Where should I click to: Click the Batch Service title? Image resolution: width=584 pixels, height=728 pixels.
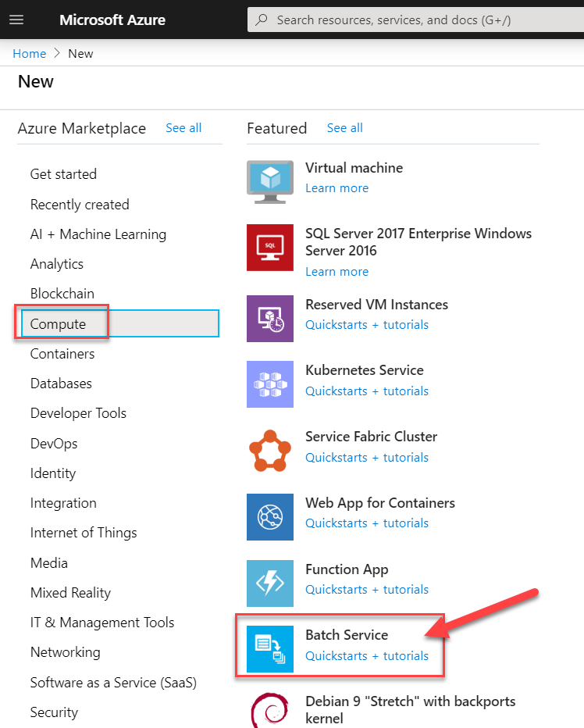[x=347, y=635]
